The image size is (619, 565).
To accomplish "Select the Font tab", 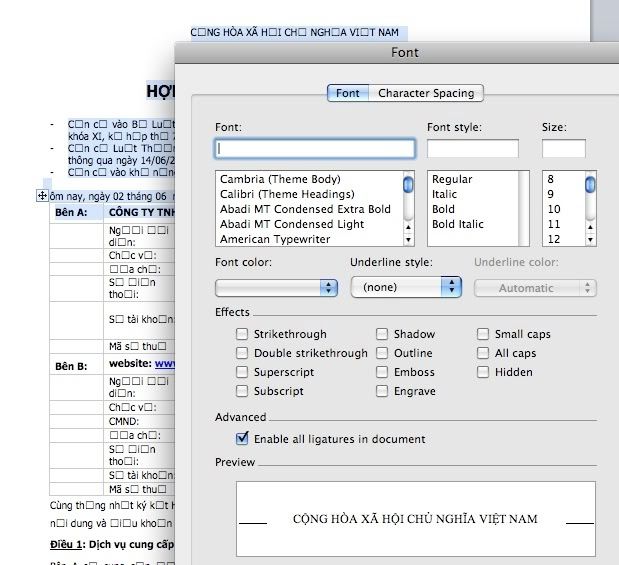I will 347,93.
